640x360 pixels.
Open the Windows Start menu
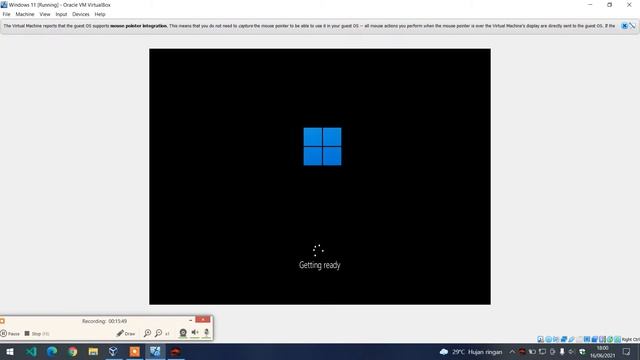click(x=10, y=351)
